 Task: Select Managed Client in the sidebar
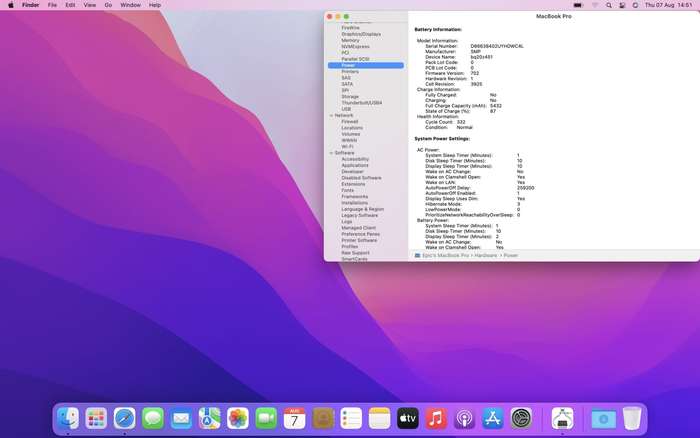pos(358,228)
